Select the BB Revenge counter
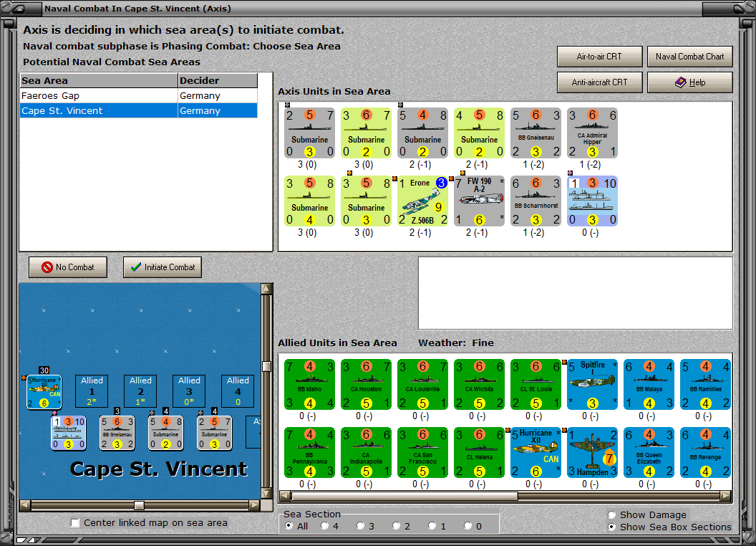The height and width of the screenshot is (546, 756). click(x=705, y=452)
